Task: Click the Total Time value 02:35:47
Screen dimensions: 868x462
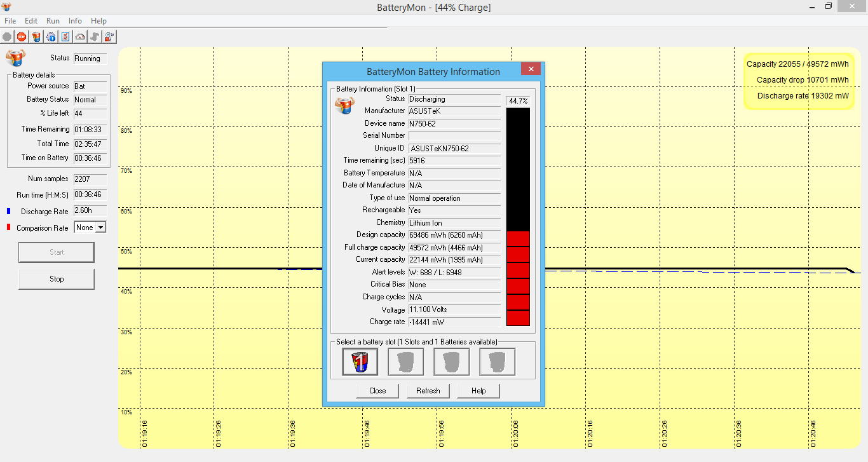Action: click(90, 144)
